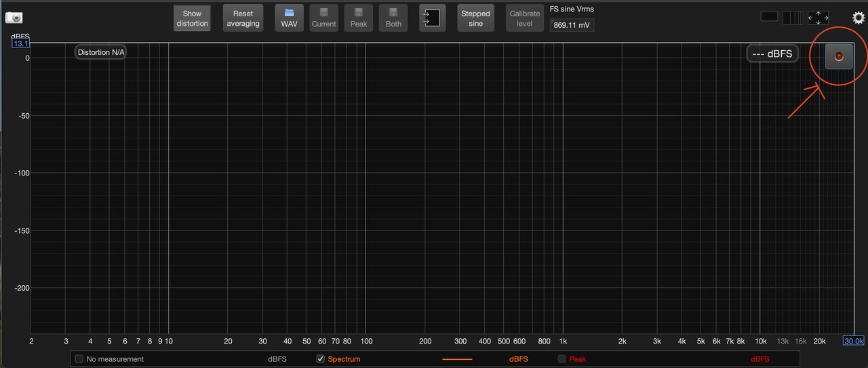Toggle No measurement checkbox
Viewport: 868px width, 368px height.
[79, 359]
